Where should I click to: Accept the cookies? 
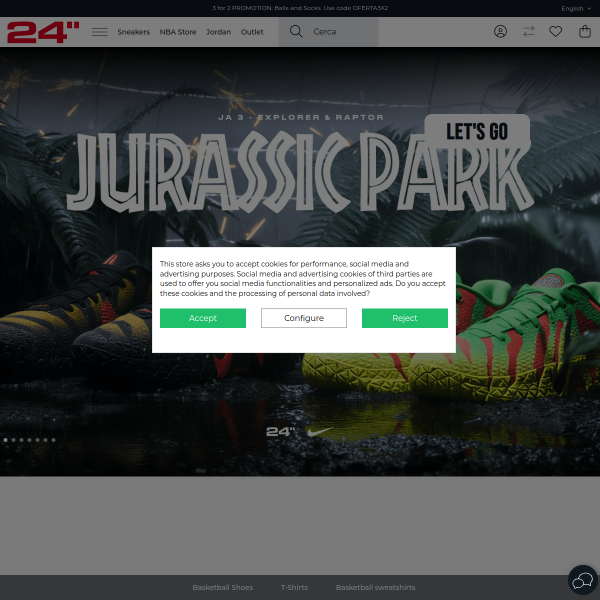(203, 318)
